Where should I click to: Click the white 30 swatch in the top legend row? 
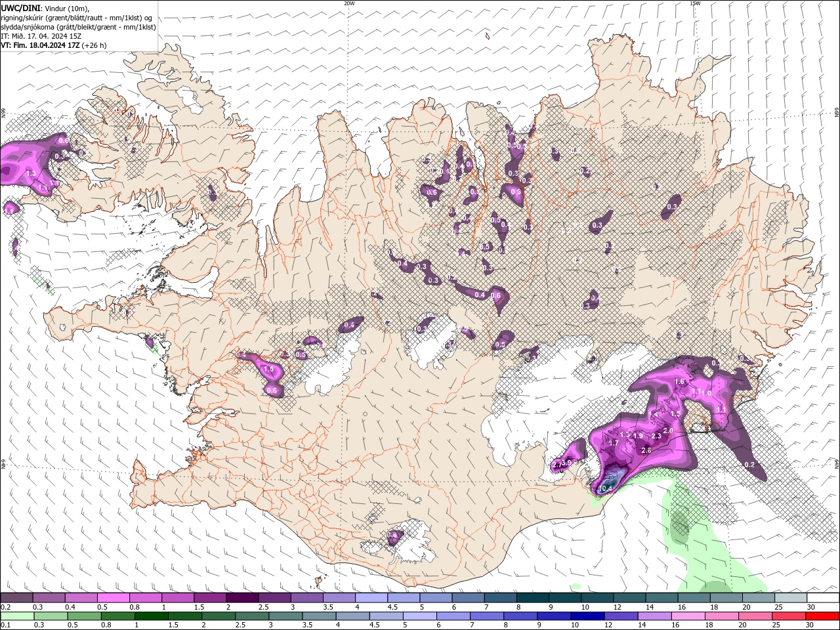(823, 598)
